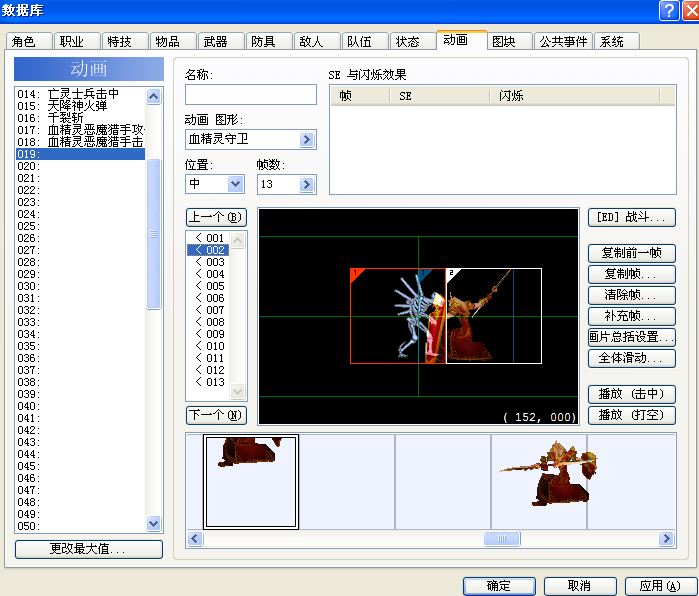The height and width of the screenshot is (596, 699).
Task: Switch to the 物品 tab
Action: pyautogui.click(x=173, y=41)
